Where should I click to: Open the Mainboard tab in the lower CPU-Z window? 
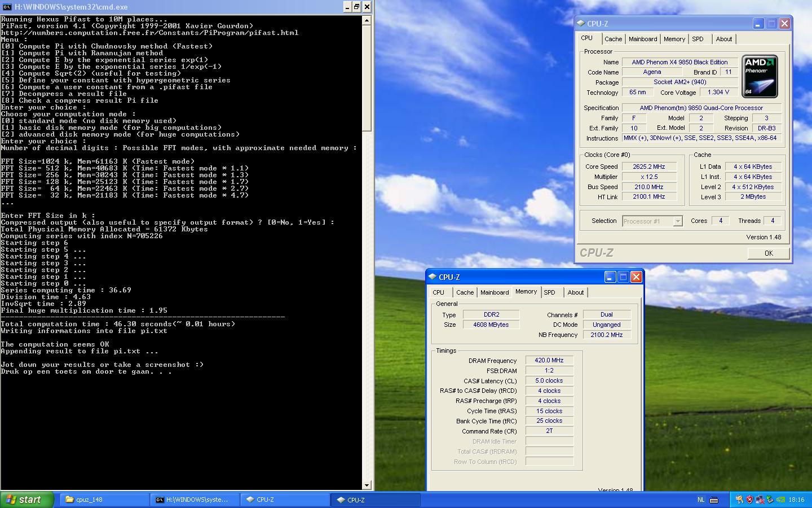pos(495,292)
